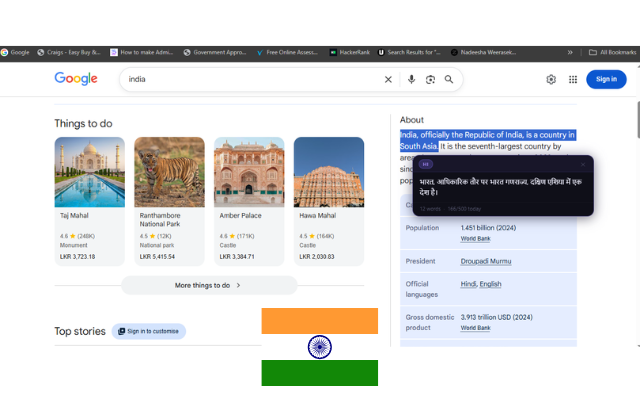The height and width of the screenshot is (400, 640).
Task: Open the Ranthambore National Park tiger photo
Action: tap(169, 172)
